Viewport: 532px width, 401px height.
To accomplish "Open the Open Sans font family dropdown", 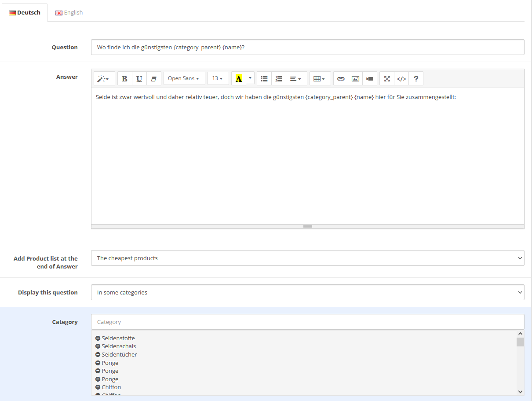I will tap(184, 78).
